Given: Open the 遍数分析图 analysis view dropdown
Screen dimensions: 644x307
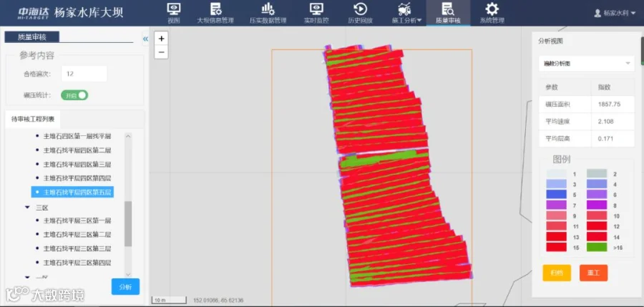Looking at the screenshot, I should click(587, 63).
